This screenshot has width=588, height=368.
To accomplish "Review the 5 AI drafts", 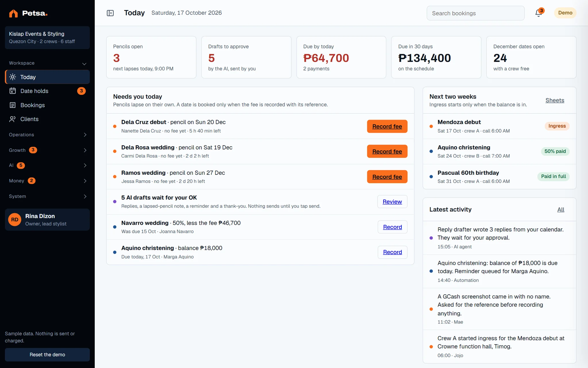I will click(392, 202).
